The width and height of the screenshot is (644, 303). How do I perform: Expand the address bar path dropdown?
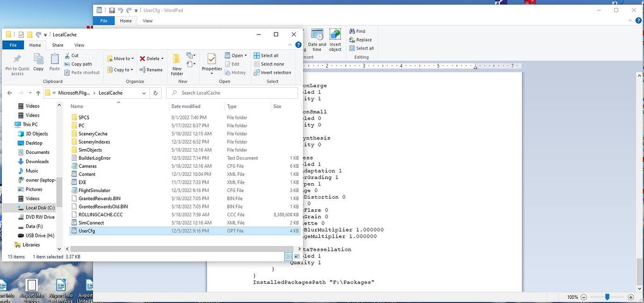[144, 93]
